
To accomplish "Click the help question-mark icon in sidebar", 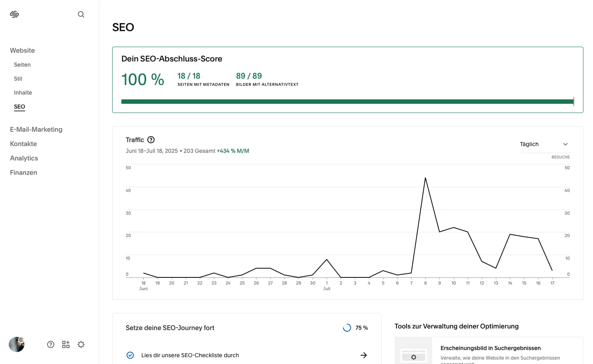I will [x=51, y=344].
